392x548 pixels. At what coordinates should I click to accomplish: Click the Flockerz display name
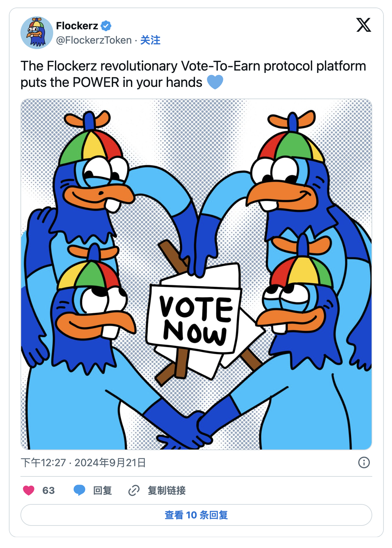tap(77, 26)
